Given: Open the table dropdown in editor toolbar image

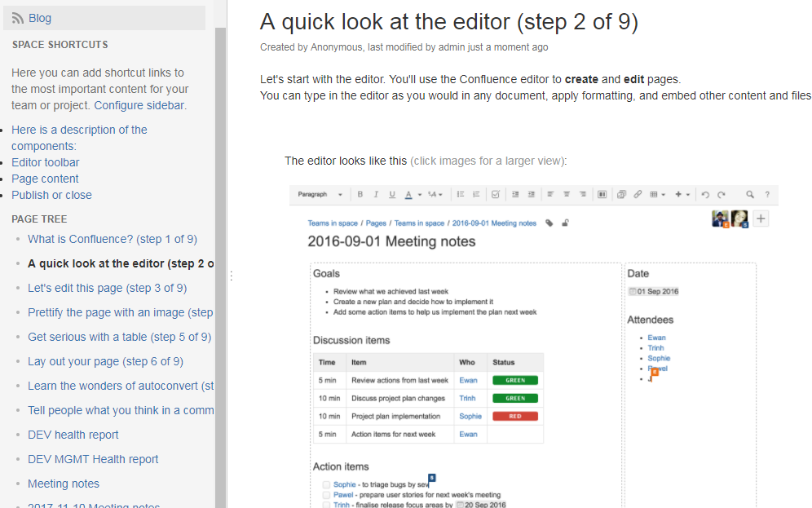Looking at the screenshot, I should tap(658, 195).
